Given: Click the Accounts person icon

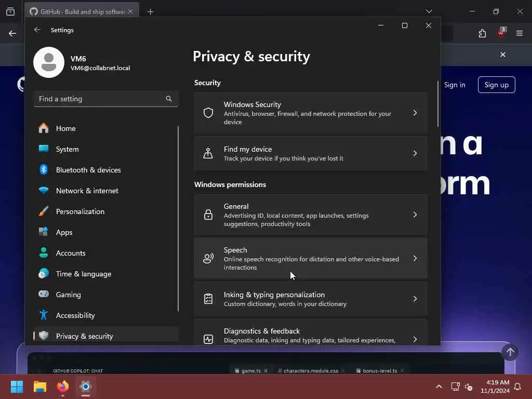Looking at the screenshot, I should click(x=44, y=252).
